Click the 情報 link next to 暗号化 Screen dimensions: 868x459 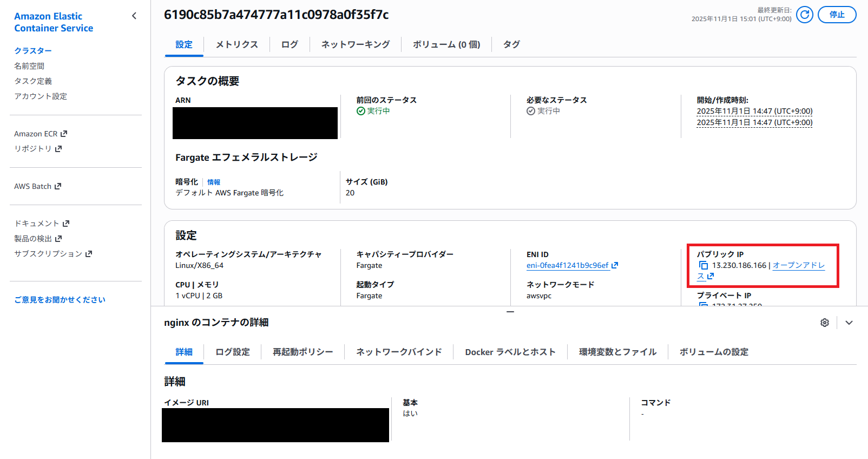pos(214,182)
